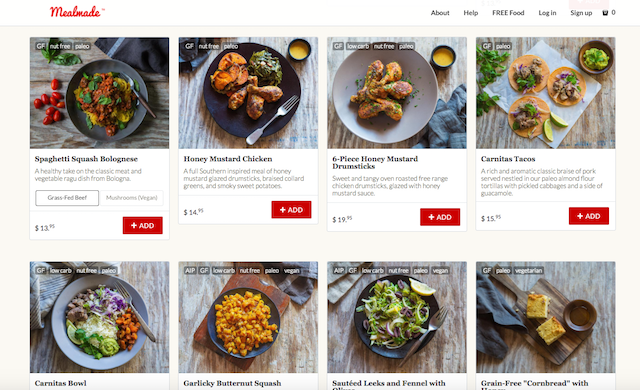Open the Spaghetti Squash Bolognese photo
Viewport: 640px width, 390px height.
pyautogui.click(x=99, y=93)
